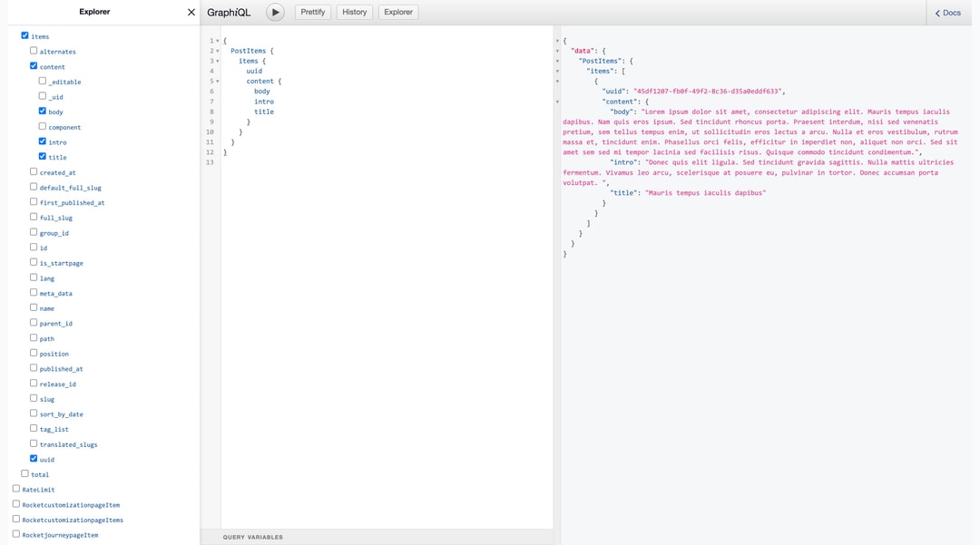Image resolution: width=980 pixels, height=545 pixels.
Task: Place cursor on empty line 13
Action: coord(387,162)
